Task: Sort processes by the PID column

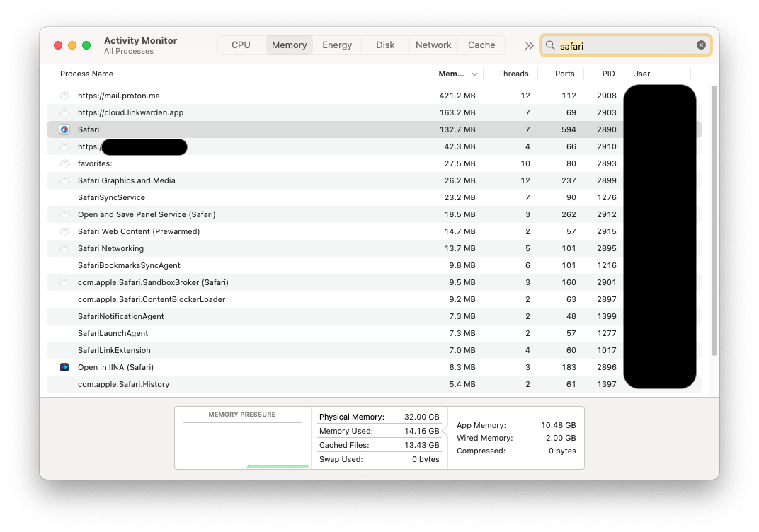Action: (607, 74)
